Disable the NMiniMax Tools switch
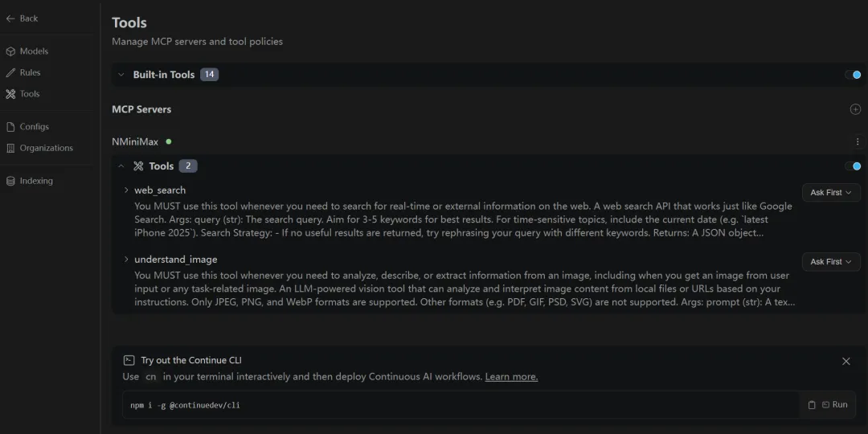Image resolution: width=868 pixels, height=434 pixels. pos(853,166)
